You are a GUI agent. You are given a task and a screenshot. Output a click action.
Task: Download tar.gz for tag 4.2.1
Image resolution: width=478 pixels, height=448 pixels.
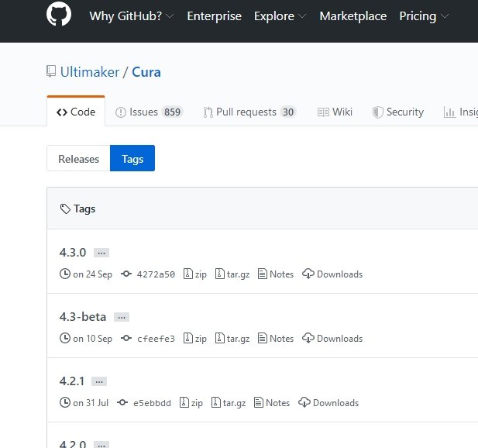coord(229,403)
